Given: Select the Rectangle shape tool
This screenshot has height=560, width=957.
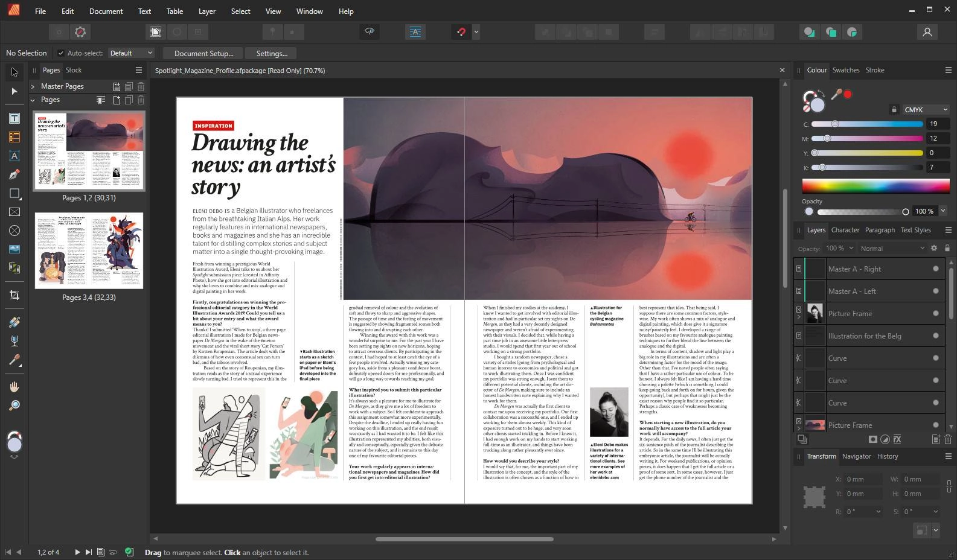Looking at the screenshot, I should (14, 193).
